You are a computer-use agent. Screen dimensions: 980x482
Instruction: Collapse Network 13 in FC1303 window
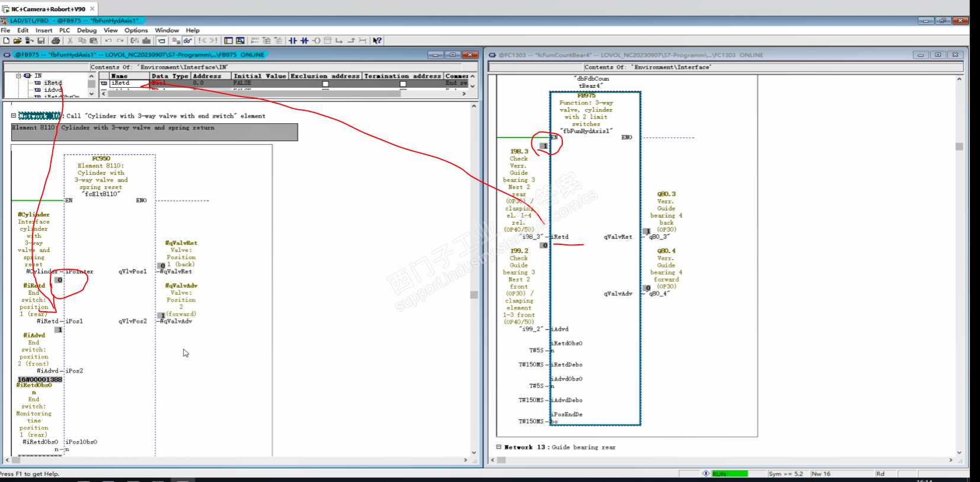point(499,447)
